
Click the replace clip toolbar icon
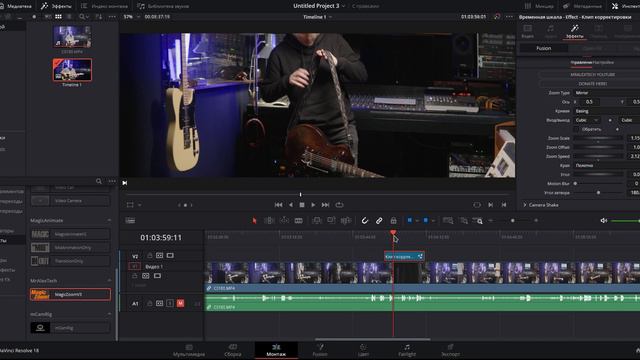[x=346, y=220]
